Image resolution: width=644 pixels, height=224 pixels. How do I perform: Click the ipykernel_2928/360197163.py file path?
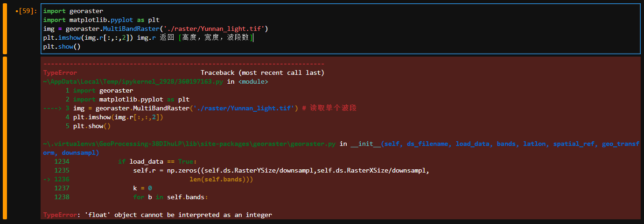coord(133,82)
